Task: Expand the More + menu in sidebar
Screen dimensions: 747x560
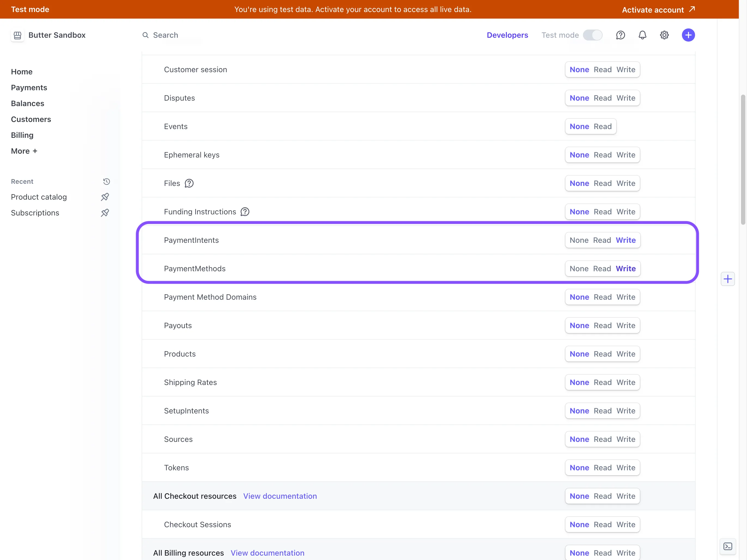Action: coord(24,151)
